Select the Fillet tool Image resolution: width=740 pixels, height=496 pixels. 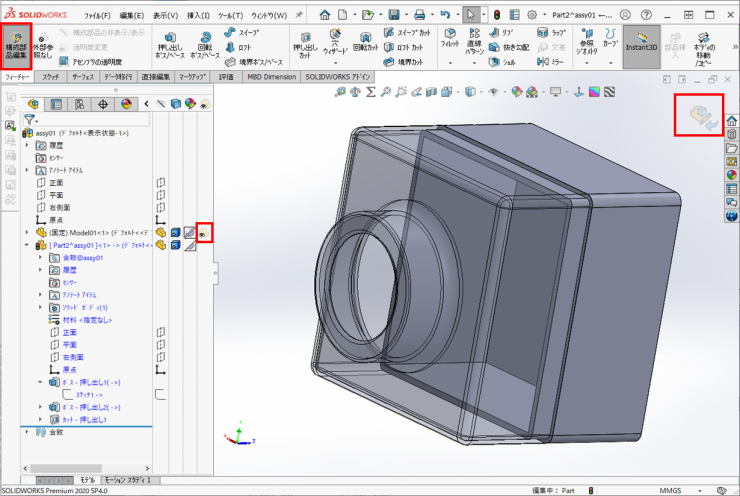pos(449,41)
